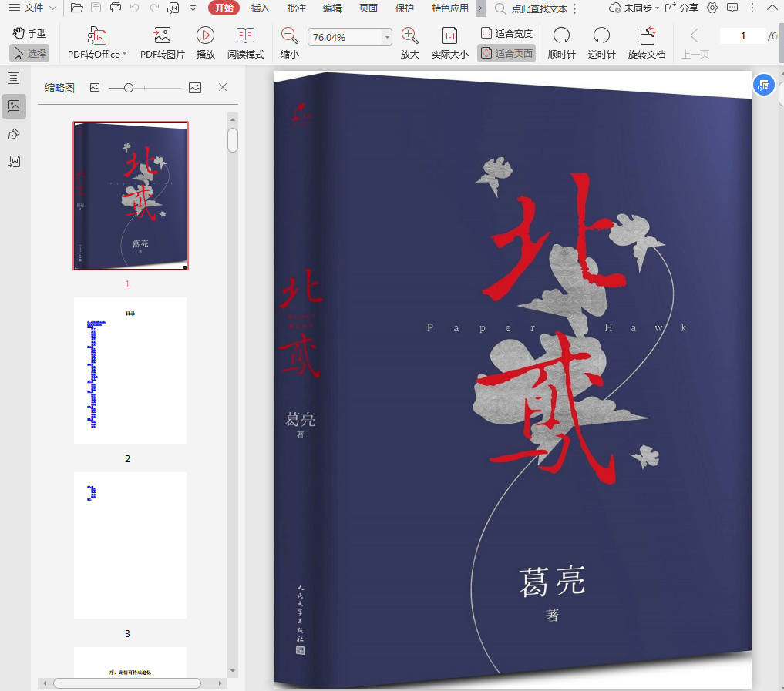The height and width of the screenshot is (691, 784).
Task: Switch to the 开始 tab
Action: click(224, 8)
